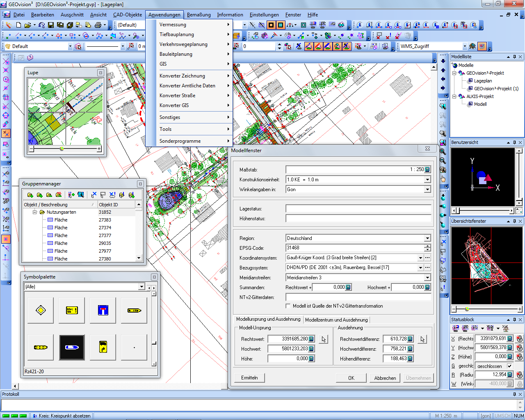
Task: Click X.Y coordinate icon in Statusblock toolbar
Action: [505, 329]
